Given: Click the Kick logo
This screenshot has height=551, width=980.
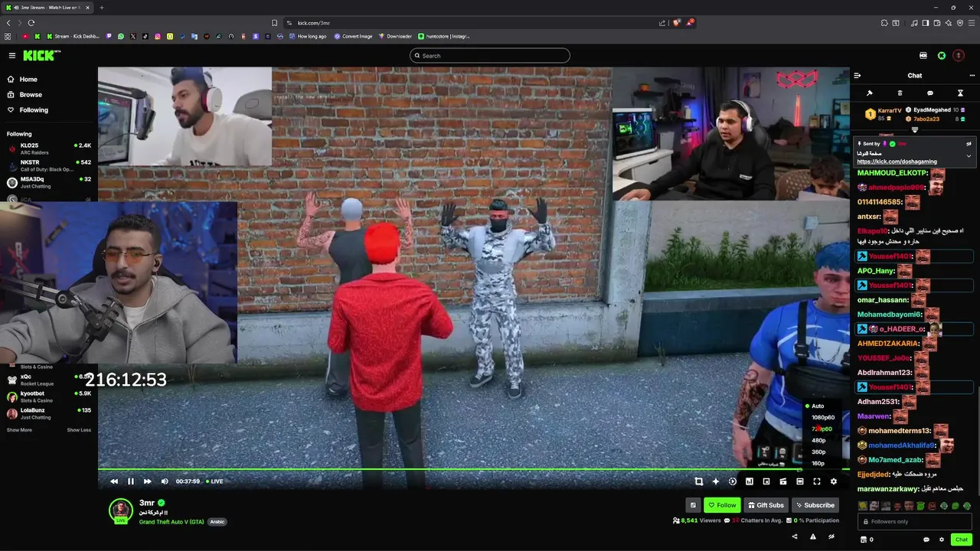Looking at the screenshot, I should tap(41, 55).
